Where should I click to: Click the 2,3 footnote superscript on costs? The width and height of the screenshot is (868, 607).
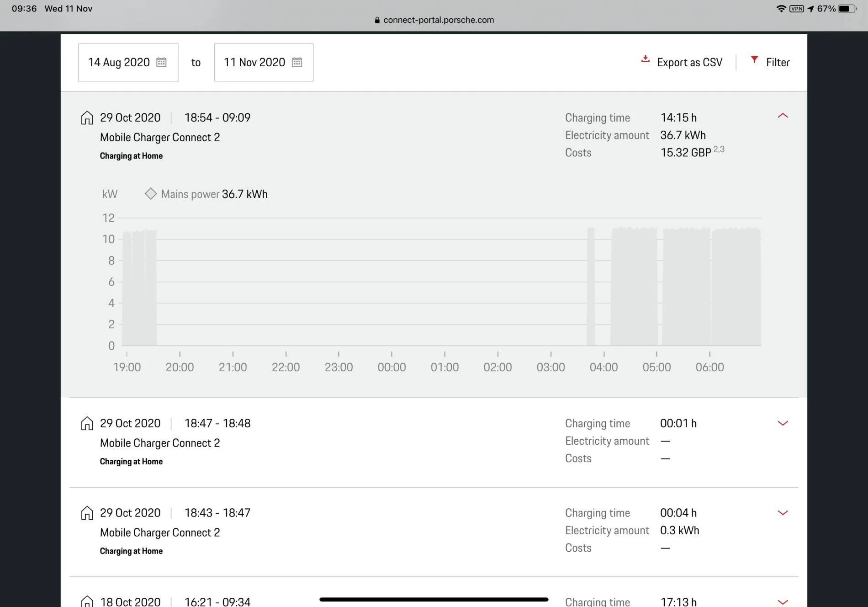(x=719, y=149)
